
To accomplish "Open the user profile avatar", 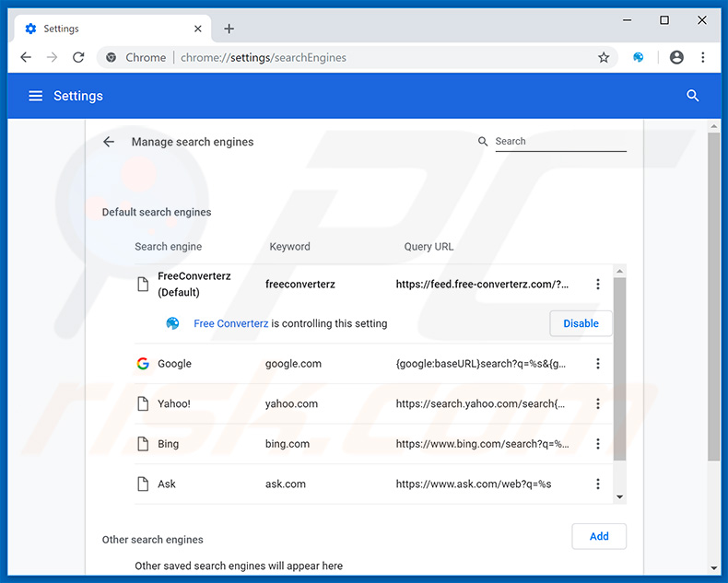I will pos(676,57).
